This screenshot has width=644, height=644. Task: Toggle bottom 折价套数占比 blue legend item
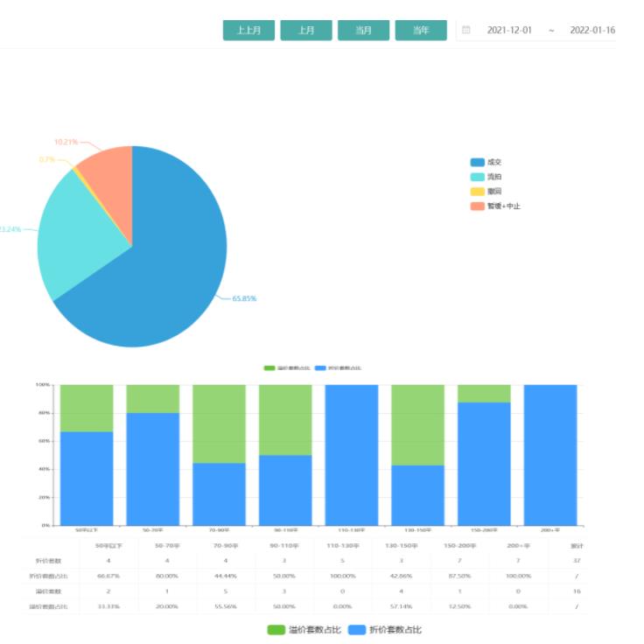384,630
